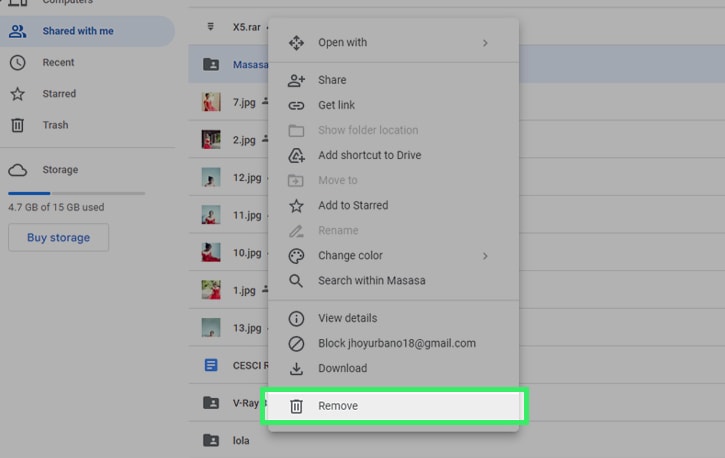Image resolution: width=725 pixels, height=458 pixels.
Task: Click the lola shared folder icon
Action: 211,440
